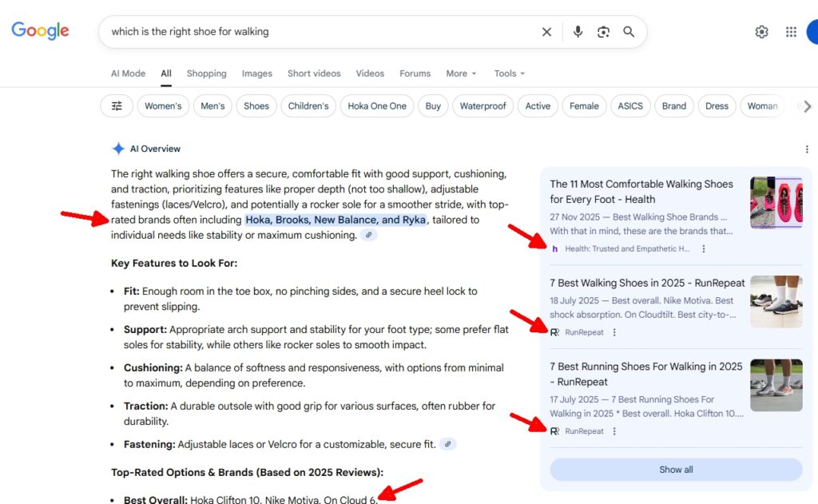Select the Waterproof filter chip

pos(482,106)
